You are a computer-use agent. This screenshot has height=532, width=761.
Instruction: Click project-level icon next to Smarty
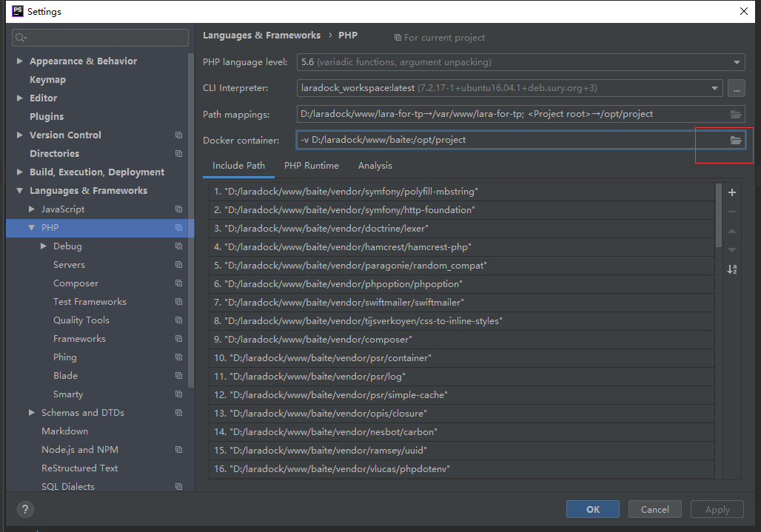pos(178,394)
